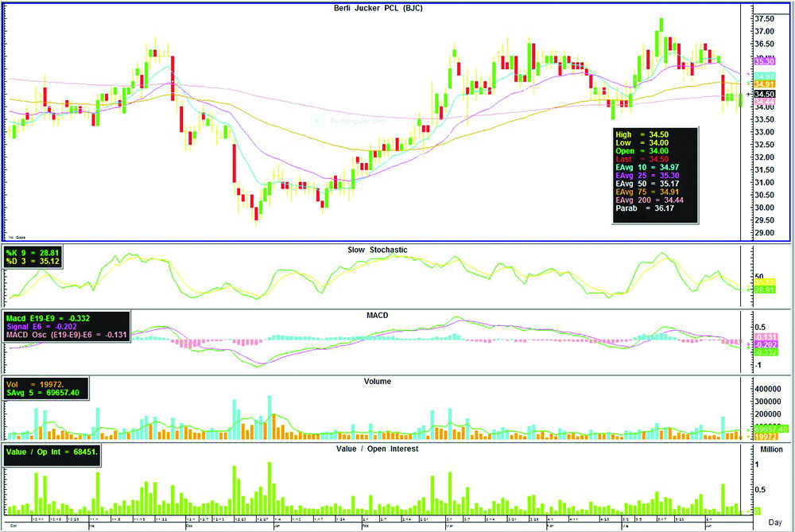Click the Slow Stochastic panel title
The width and height of the screenshot is (795, 532).
pos(377,250)
